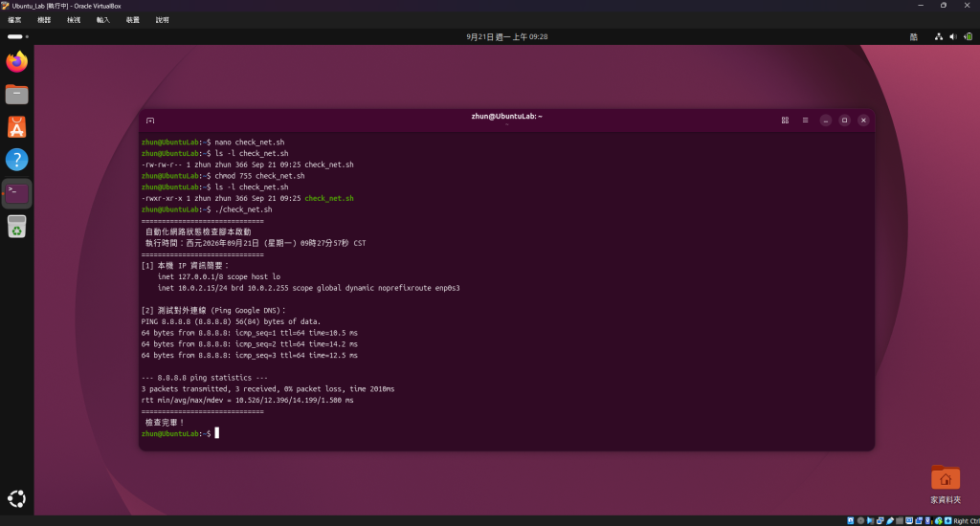980x526 pixels.
Task: Open the Home folder (家資料夾) desktop icon
Action: pos(946,484)
